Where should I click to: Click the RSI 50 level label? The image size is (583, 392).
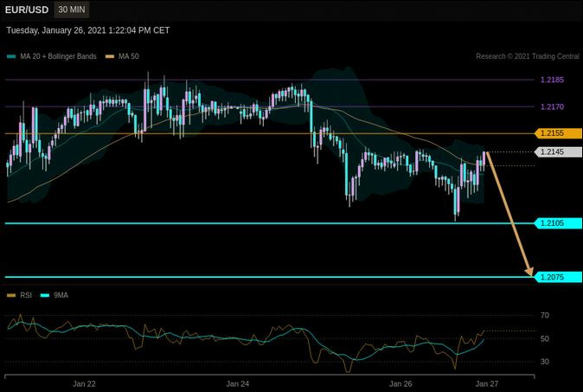point(545,339)
